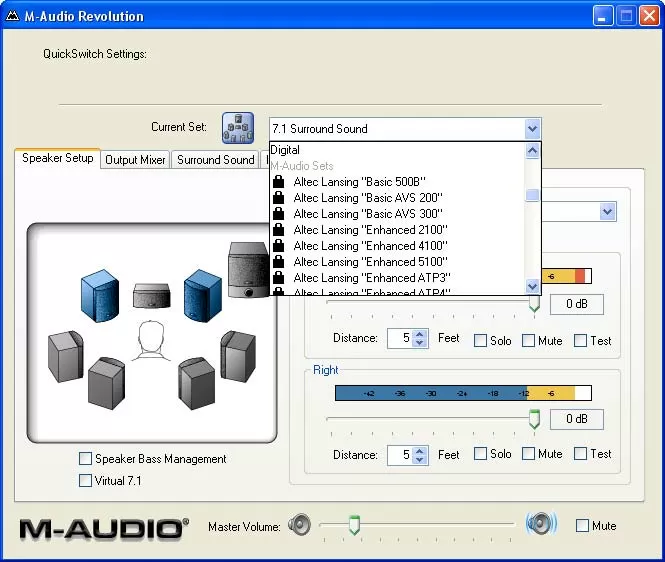
Task: Click lock icon beside Altec Lansing Basic AVS 200
Action: (x=278, y=198)
